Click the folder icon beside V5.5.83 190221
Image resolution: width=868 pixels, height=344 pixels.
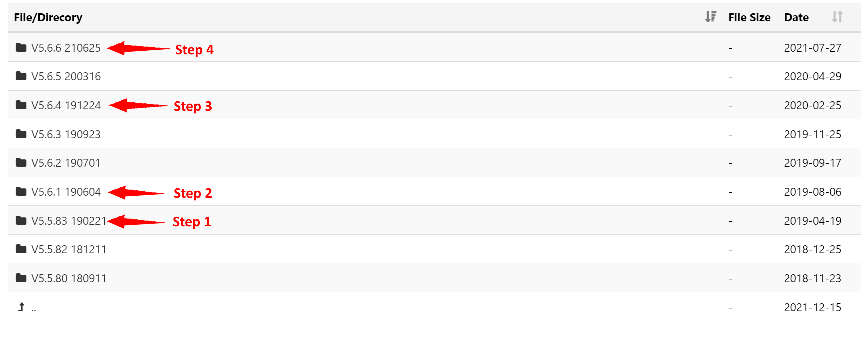(x=21, y=221)
